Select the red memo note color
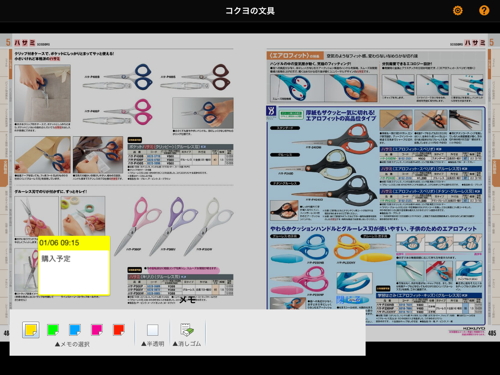500x375 pixels. 119,330
